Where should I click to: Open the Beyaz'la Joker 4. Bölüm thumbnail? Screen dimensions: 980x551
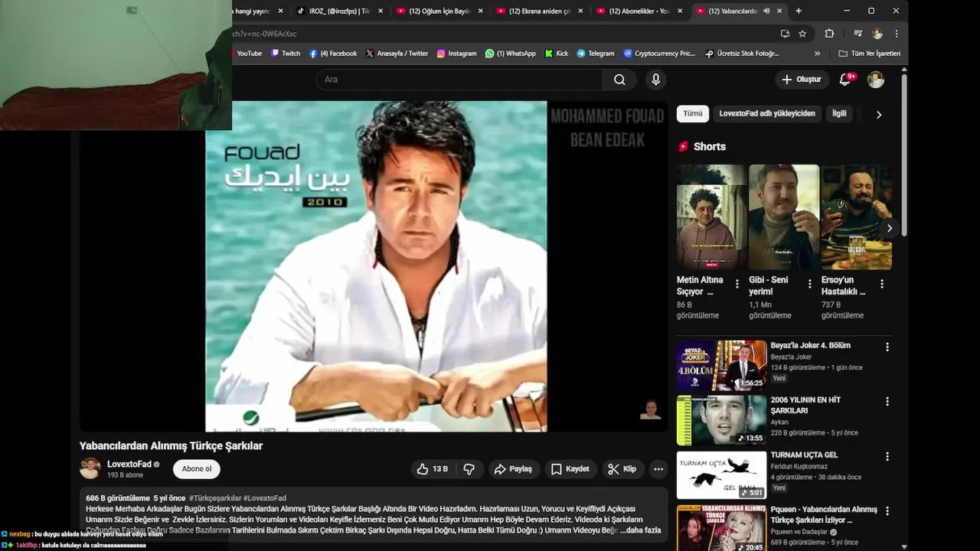pos(721,366)
